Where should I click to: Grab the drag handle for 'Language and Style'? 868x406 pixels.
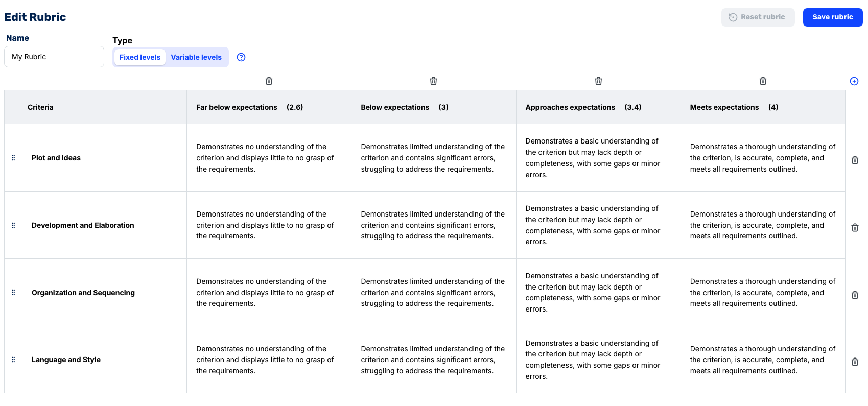[13, 360]
